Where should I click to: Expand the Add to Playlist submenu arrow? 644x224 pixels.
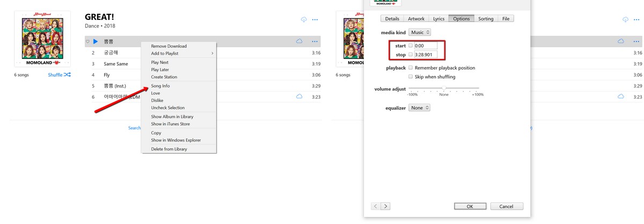212,54
